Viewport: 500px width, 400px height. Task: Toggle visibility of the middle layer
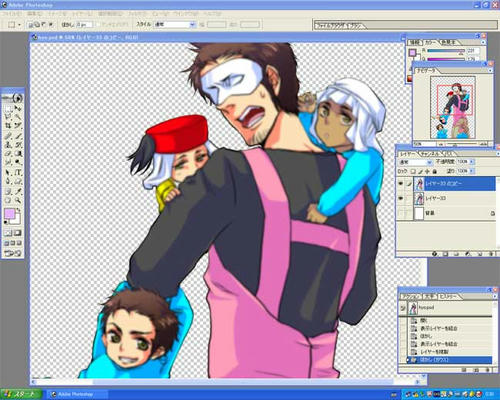pos(401,198)
